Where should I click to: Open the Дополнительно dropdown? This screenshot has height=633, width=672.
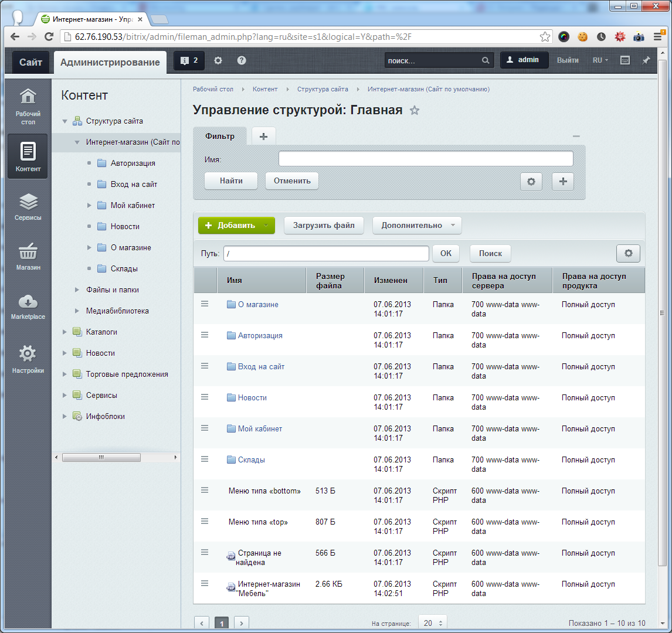tap(417, 225)
